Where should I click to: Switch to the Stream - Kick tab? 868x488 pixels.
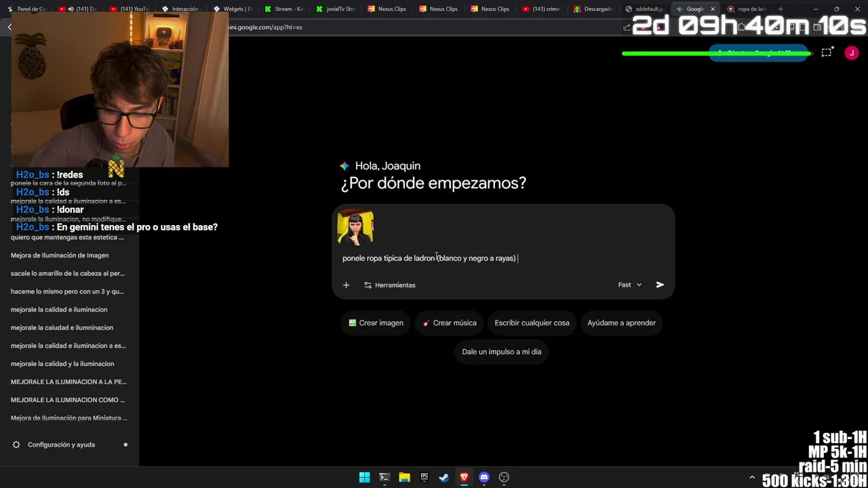click(284, 9)
